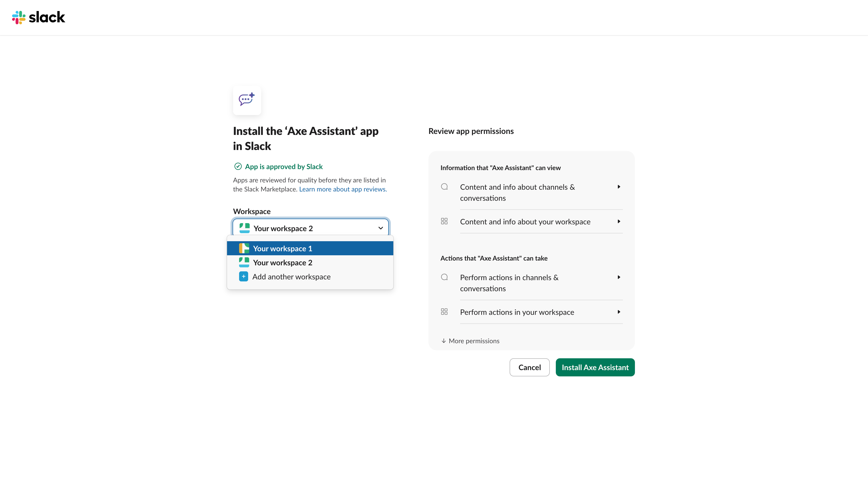The image size is (868, 499).
Task: Click the plus icon for adding workspace
Action: pos(244,277)
